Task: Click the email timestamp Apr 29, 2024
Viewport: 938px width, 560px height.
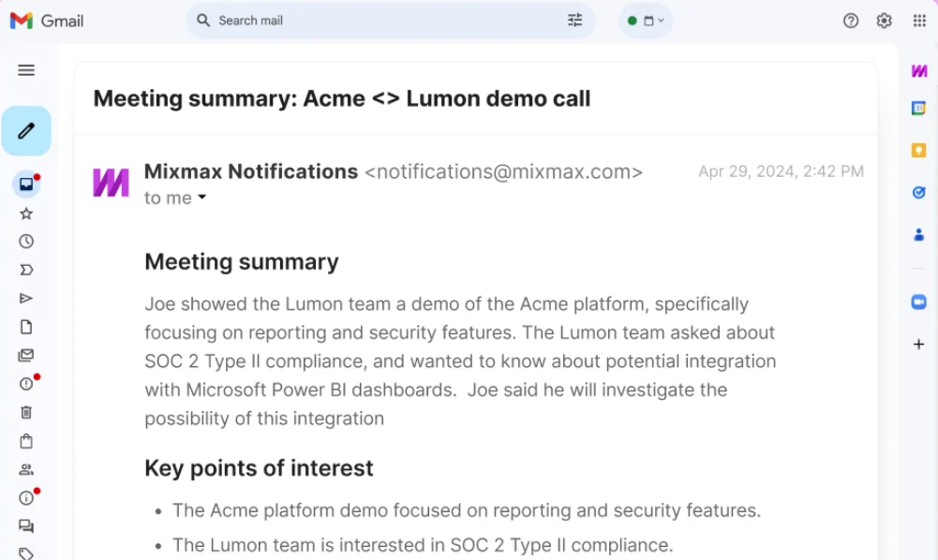Action: click(x=781, y=171)
